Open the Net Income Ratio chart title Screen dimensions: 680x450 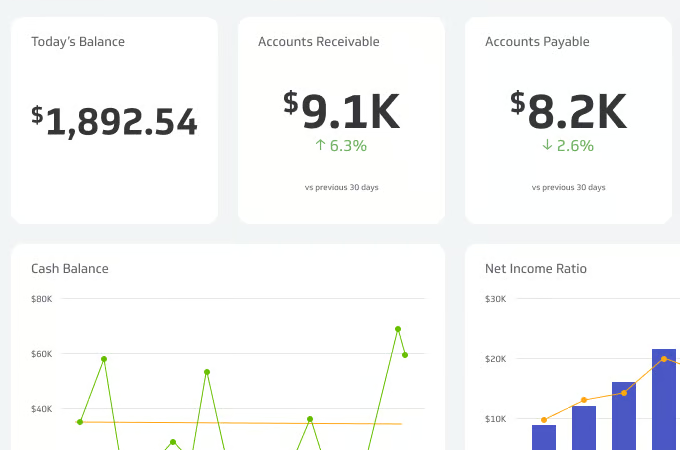[536, 269]
